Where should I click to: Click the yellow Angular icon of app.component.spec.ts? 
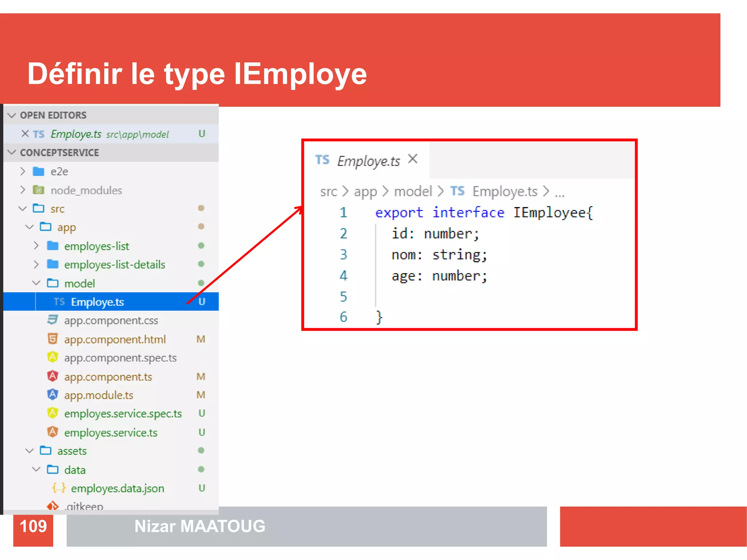(x=53, y=357)
